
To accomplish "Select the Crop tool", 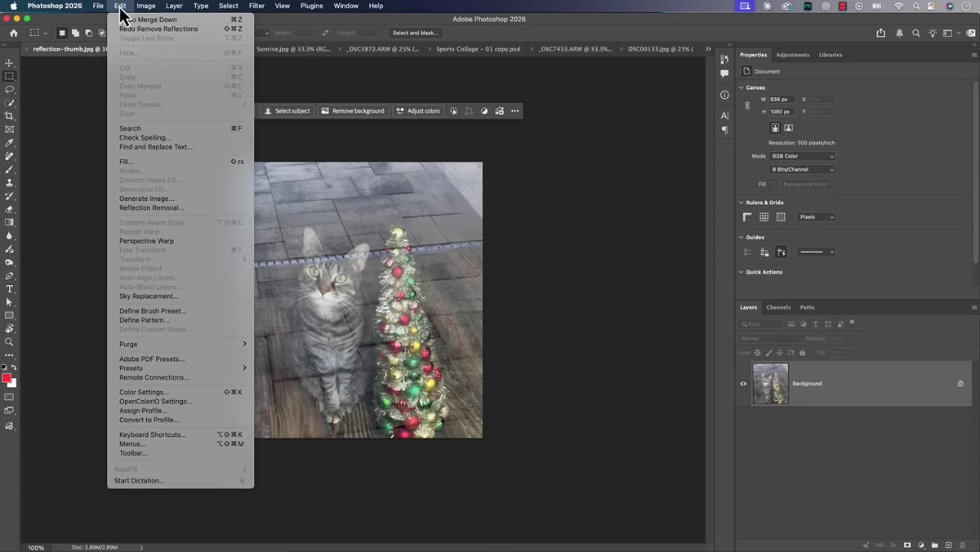I will tap(10, 116).
